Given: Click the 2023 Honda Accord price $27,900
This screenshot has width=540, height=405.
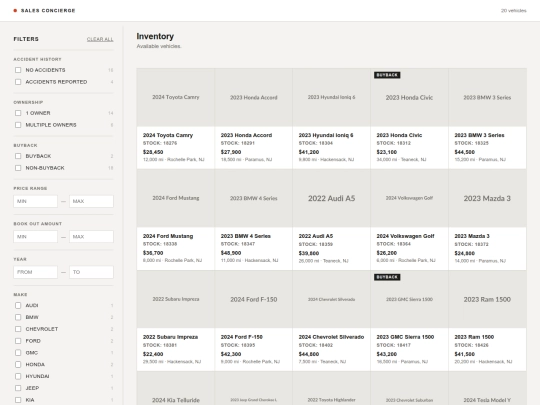Looking at the screenshot, I should 231,152.
